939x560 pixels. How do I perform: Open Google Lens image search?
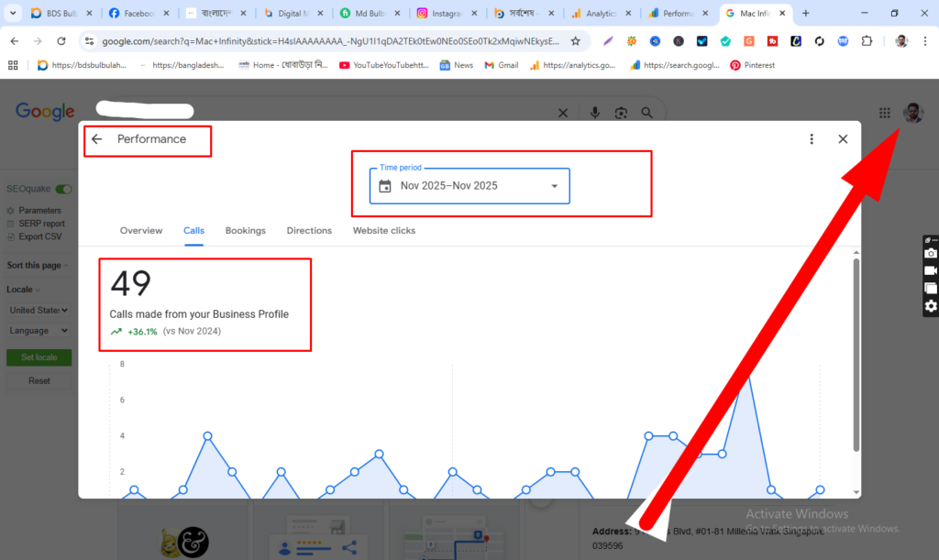[x=621, y=112]
